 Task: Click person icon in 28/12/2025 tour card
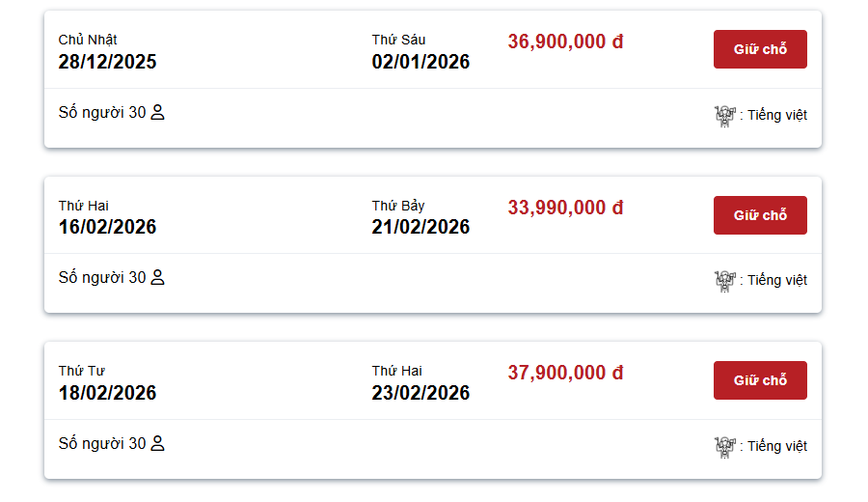(158, 112)
